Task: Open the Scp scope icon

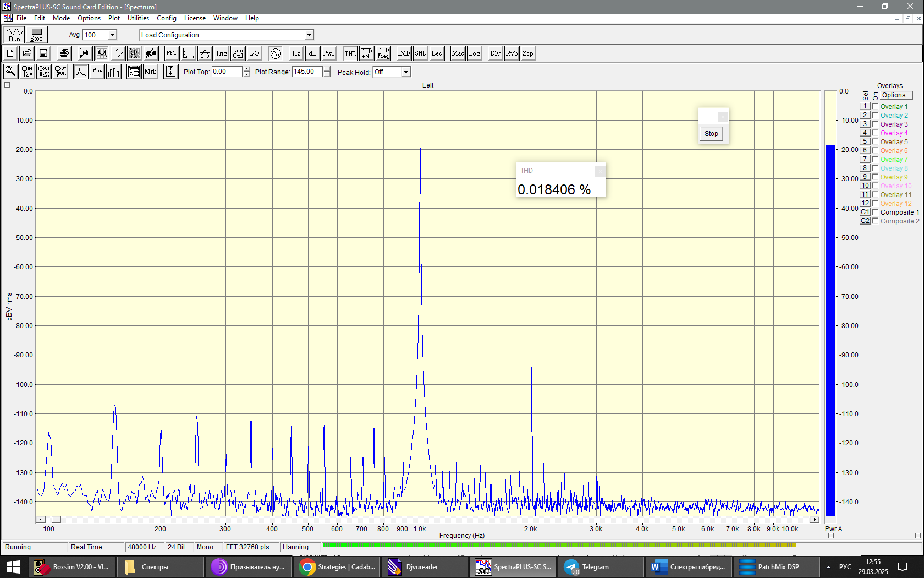Action: click(x=528, y=53)
